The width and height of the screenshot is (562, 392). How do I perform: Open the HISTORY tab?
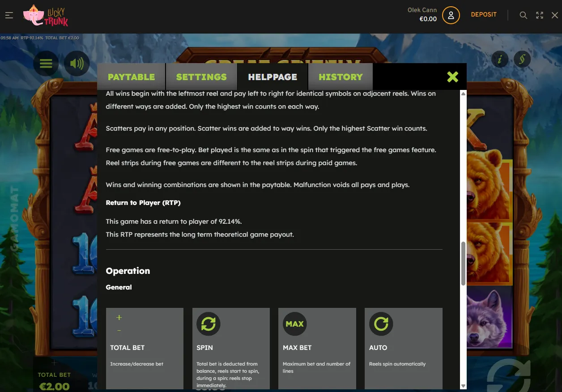pyautogui.click(x=341, y=77)
